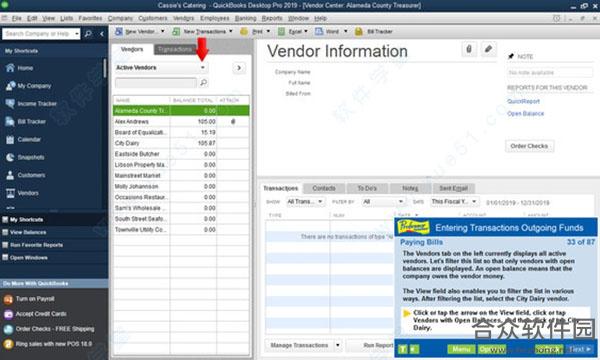This screenshot has width=600, height=360.
Task: Open the Excel dropdown in toolbar
Action: 306,31
